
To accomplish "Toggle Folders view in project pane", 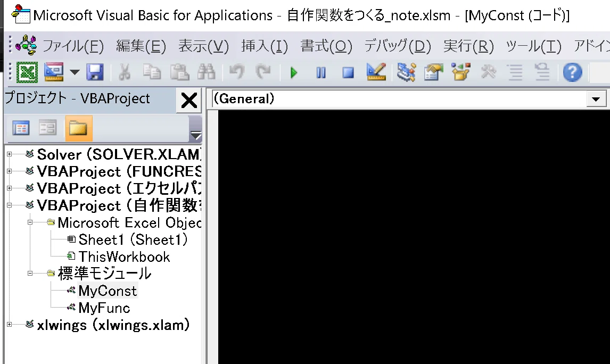I will click(79, 128).
